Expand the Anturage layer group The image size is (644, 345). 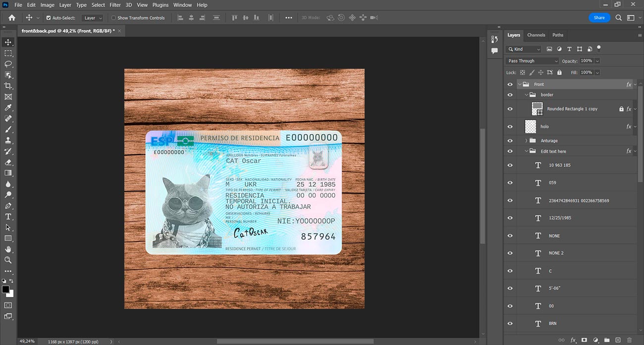(526, 141)
